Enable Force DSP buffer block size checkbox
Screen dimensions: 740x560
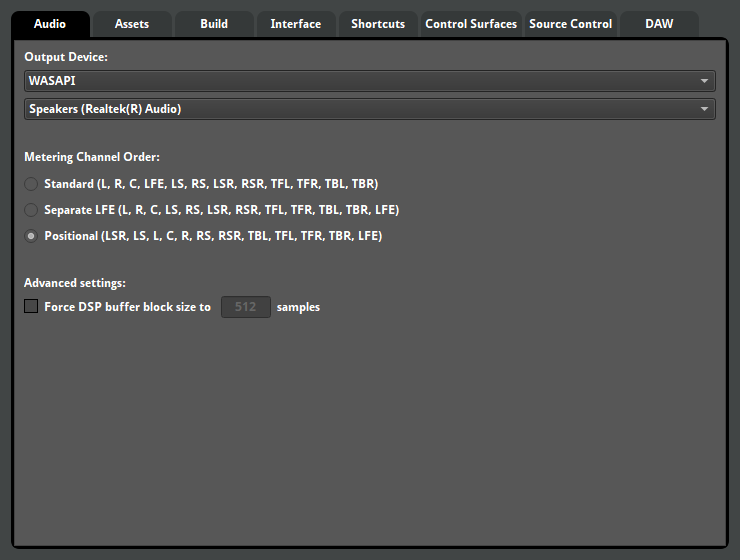(x=31, y=307)
